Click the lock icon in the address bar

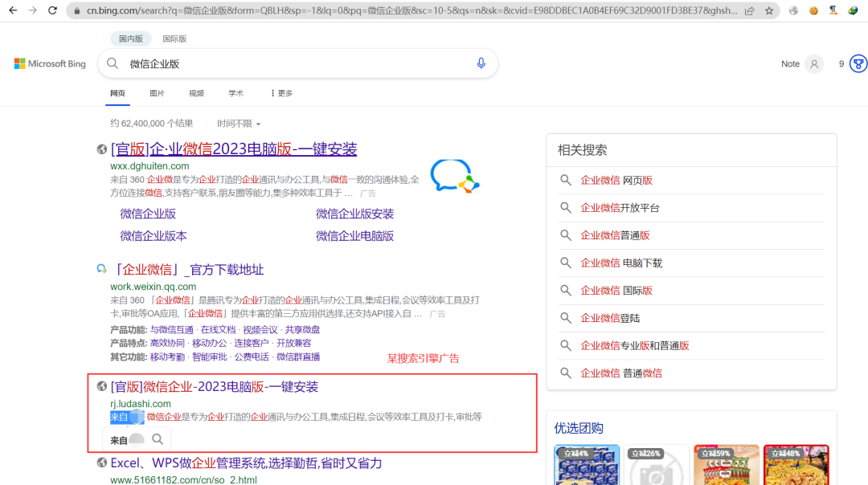pyautogui.click(x=77, y=10)
